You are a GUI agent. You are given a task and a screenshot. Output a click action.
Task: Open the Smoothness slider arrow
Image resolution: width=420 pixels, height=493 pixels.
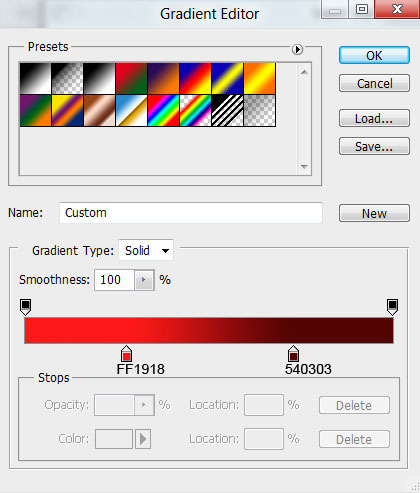(x=144, y=280)
